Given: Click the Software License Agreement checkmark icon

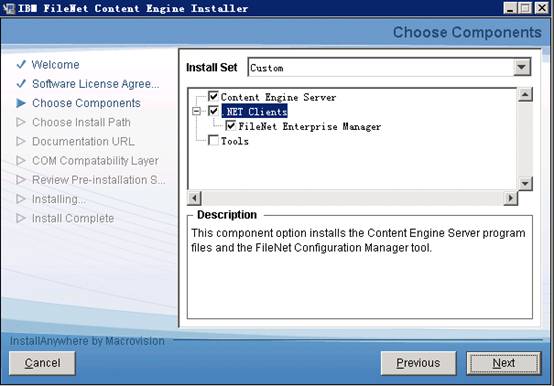Looking at the screenshot, I should pos(21,83).
